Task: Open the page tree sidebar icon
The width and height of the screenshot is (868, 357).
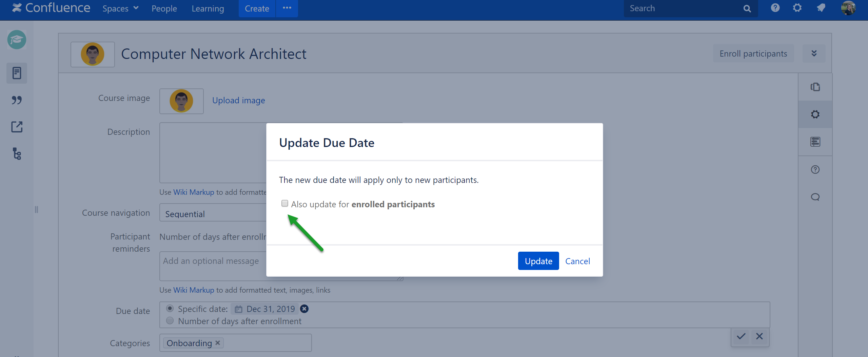Action: (x=17, y=154)
